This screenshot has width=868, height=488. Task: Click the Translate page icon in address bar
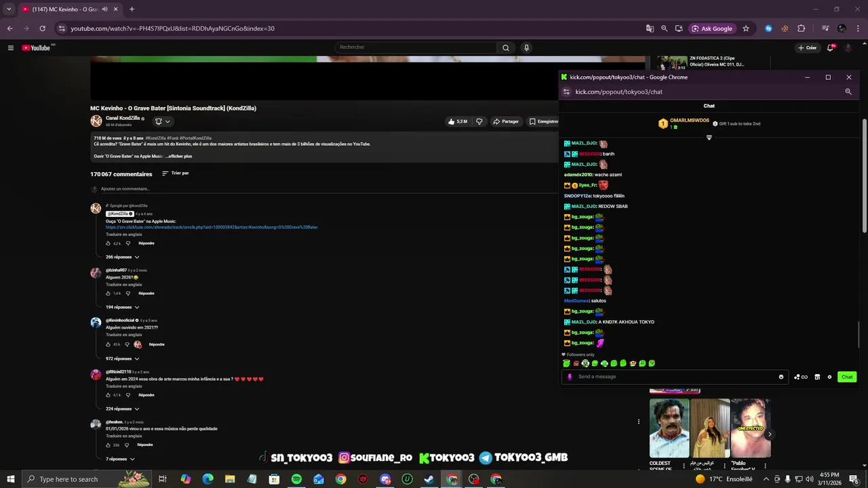point(650,28)
